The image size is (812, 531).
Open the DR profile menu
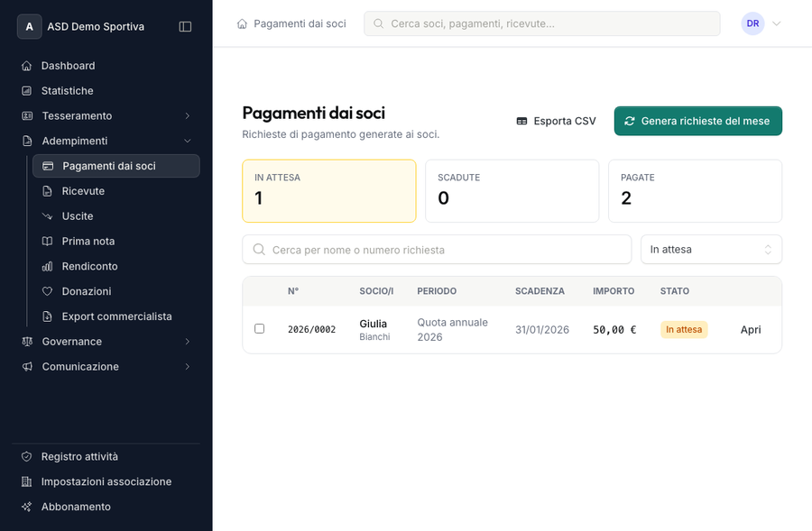click(x=752, y=23)
